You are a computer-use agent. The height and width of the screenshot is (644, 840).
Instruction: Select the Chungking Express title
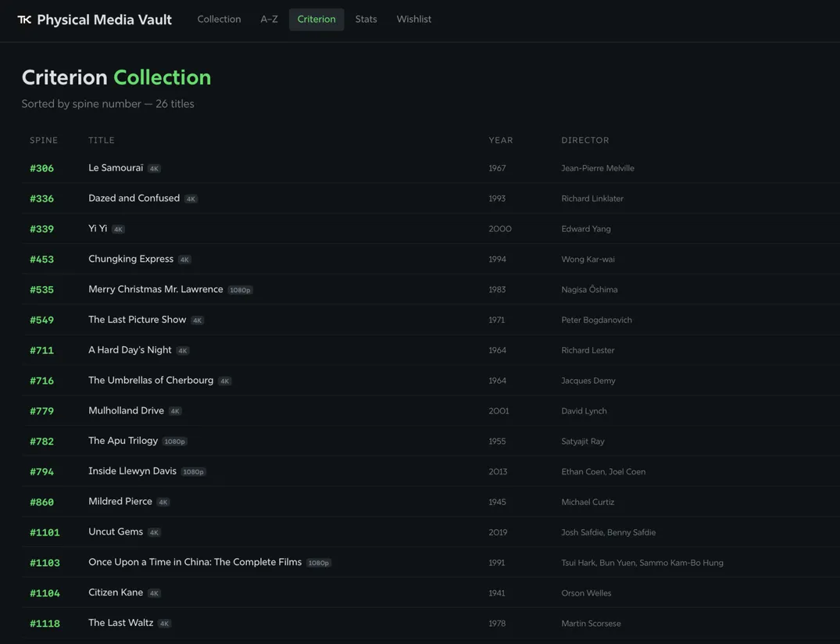point(130,259)
